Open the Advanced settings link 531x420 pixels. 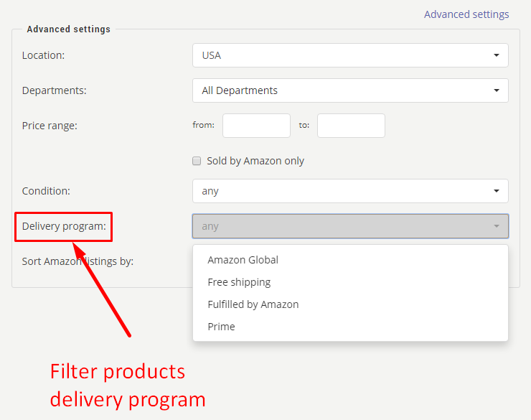(x=466, y=14)
